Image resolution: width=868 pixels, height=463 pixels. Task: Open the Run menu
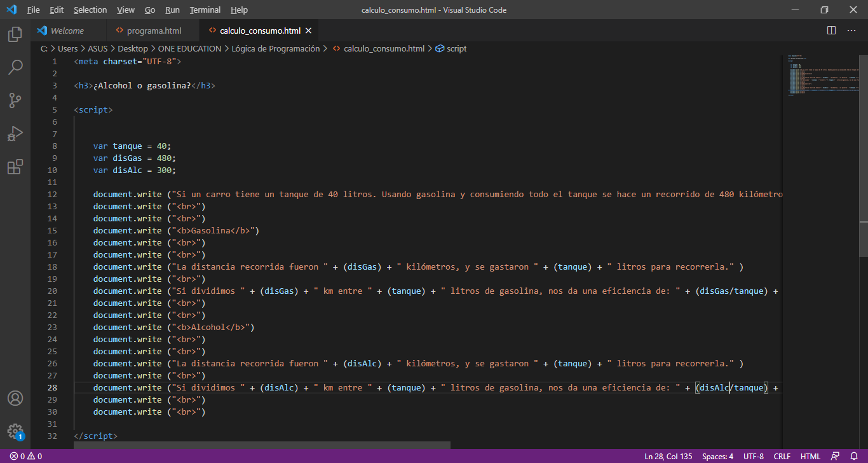(x=172, y=10)
